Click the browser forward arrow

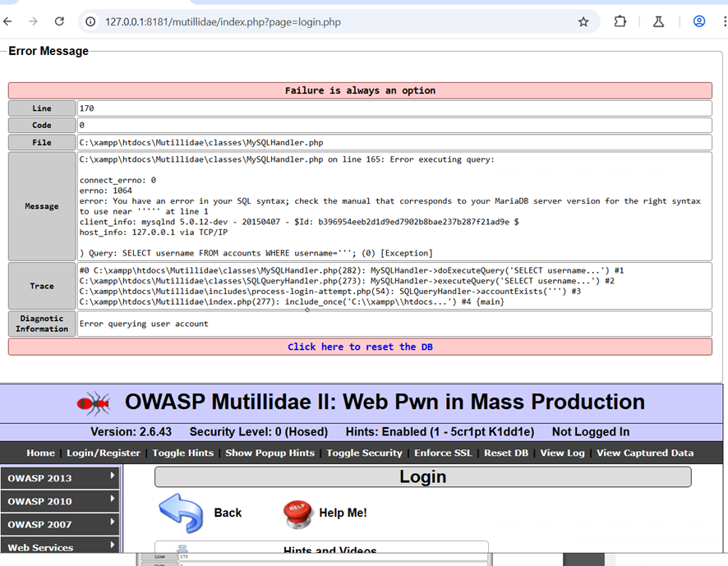[33, 21]
